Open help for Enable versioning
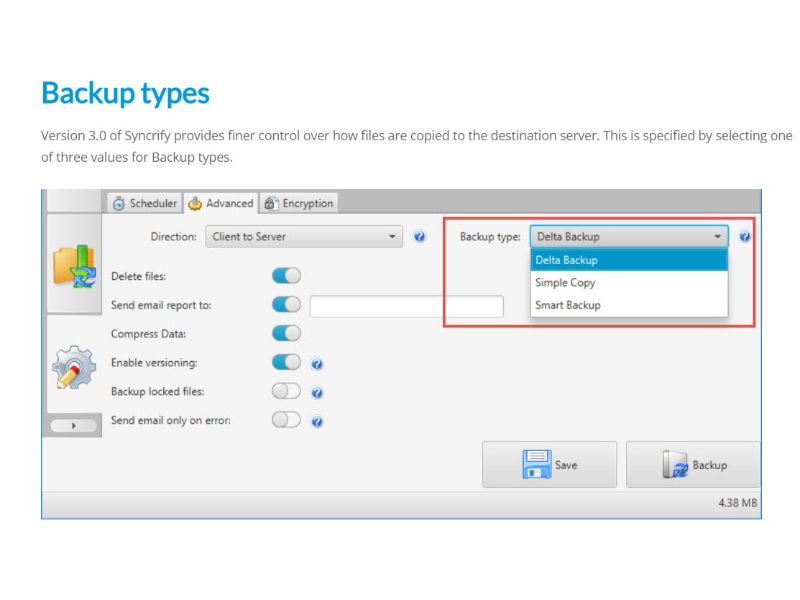Viewport: 800px width, 600px height. pos(317,364)
